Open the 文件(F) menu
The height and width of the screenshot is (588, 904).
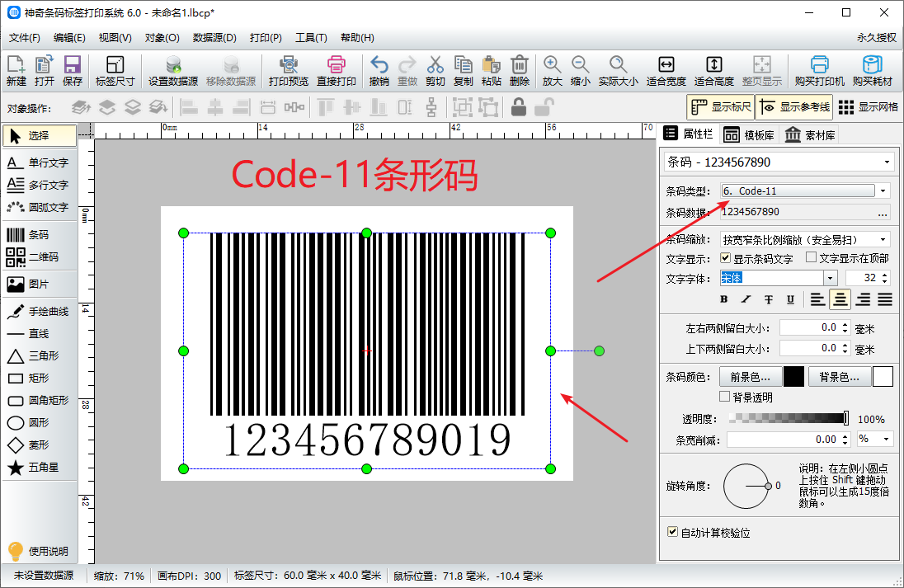24,37
